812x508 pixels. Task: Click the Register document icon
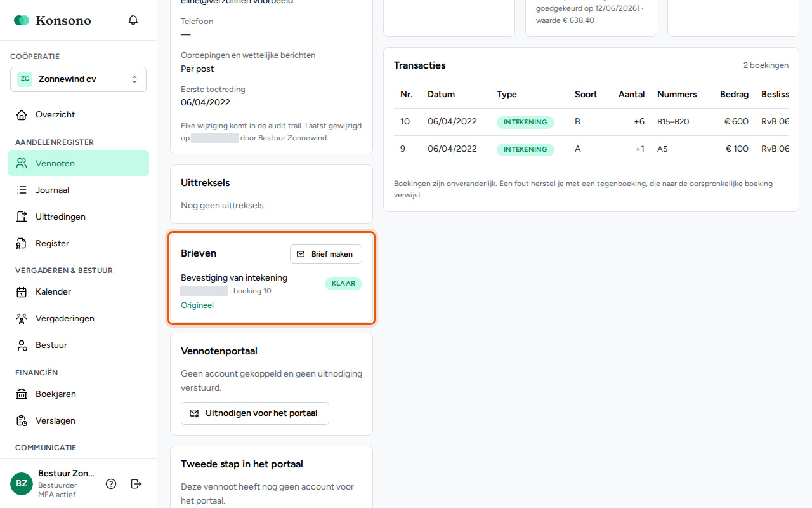tap(22, 243)
